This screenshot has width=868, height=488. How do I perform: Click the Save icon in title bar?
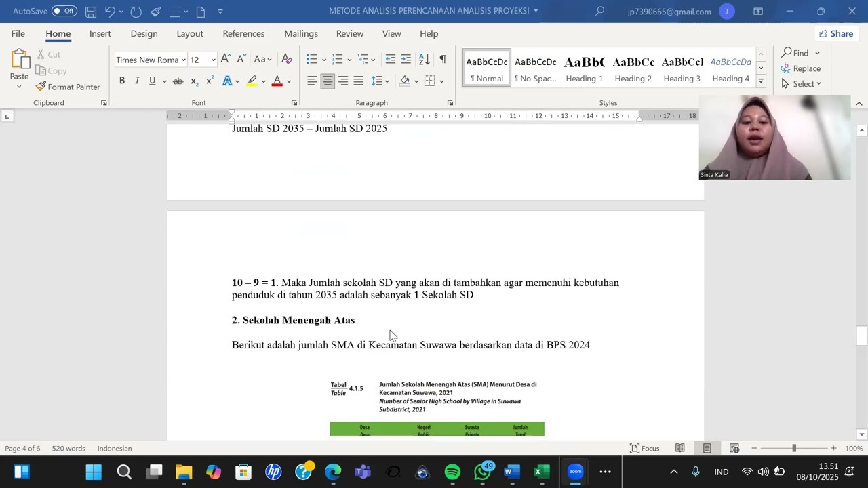tap(90, 12)
